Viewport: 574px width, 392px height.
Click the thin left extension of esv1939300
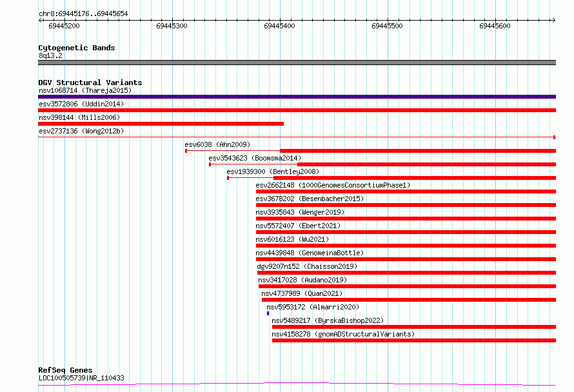tap(250, 178)
